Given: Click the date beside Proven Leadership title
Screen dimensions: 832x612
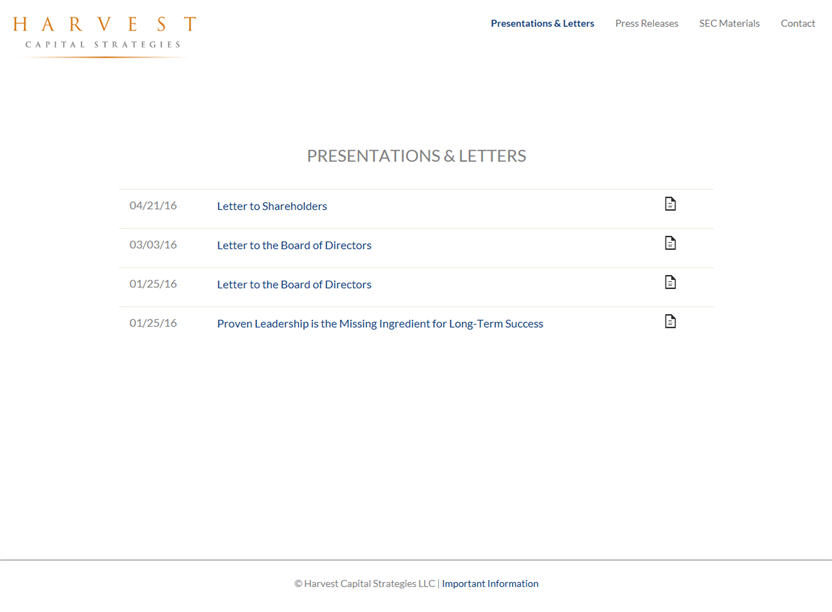Looking at the screenshot, I should pyautogui.click(x=153, y=323).
